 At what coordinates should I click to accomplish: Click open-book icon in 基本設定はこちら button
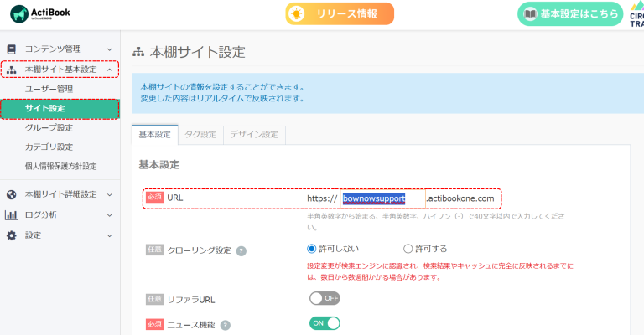click(x=530, y=14)
